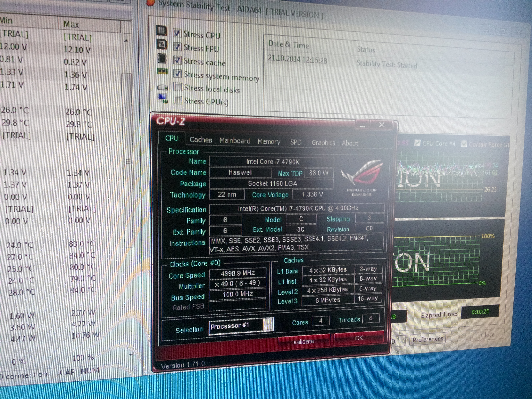The height and width of the screenshot is (399, 532).
Task: Click the Elapsed Time value 0:10:25
Action: pyautogui.click(x=480, y=312)
